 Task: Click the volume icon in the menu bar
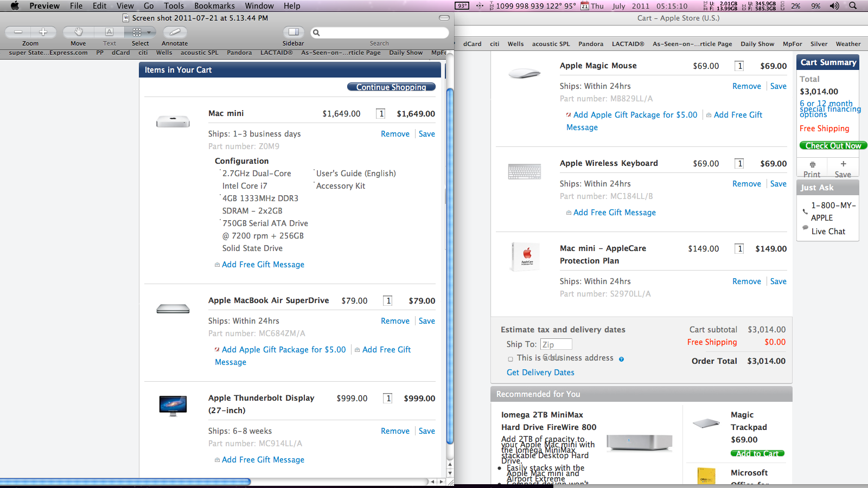(x=834, y=6)
